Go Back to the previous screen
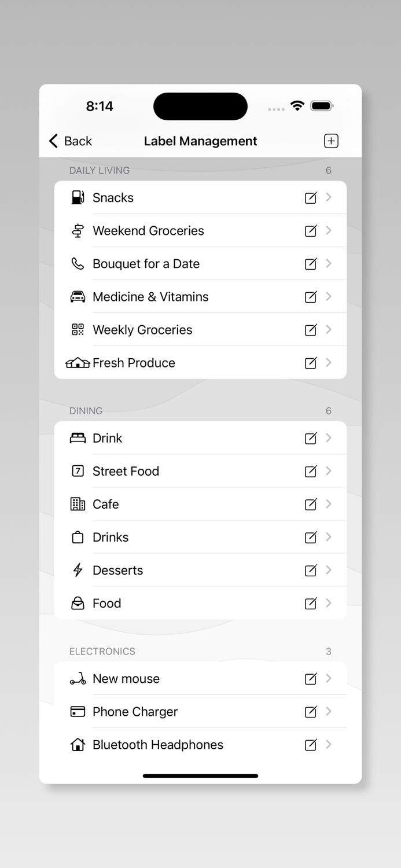Image resolution: width=401 pixels, height=868 pixels. (69, 141)
